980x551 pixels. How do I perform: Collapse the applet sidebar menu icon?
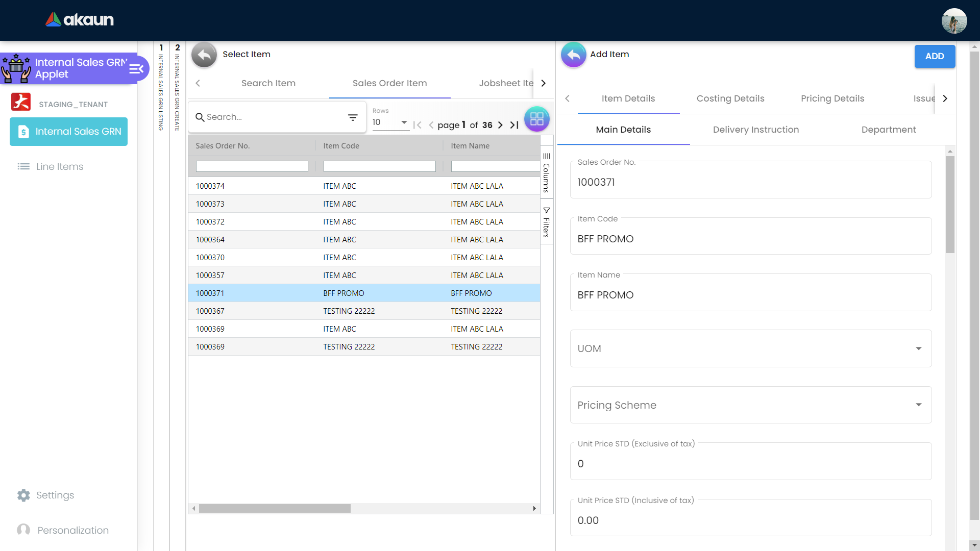pos(136,69)
